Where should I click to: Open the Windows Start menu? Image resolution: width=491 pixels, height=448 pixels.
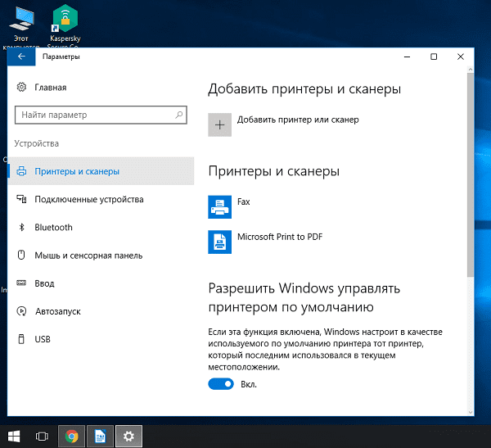(14, 437)
